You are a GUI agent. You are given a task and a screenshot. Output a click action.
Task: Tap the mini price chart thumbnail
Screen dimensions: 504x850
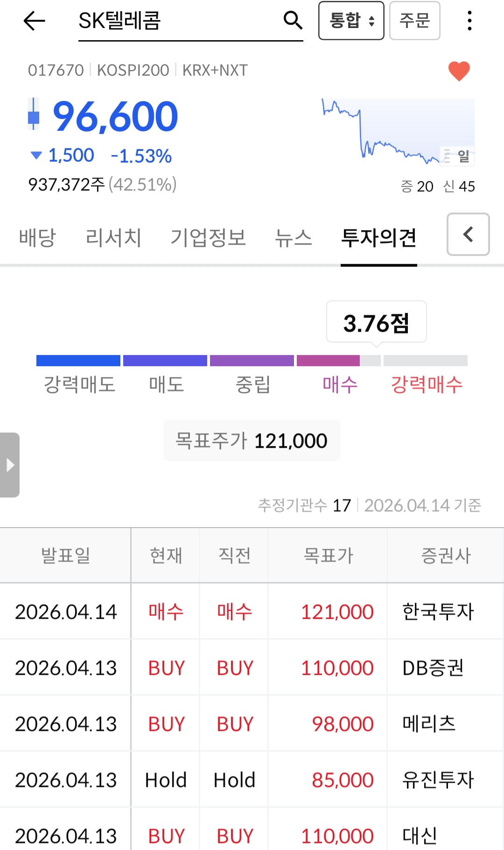398,132
